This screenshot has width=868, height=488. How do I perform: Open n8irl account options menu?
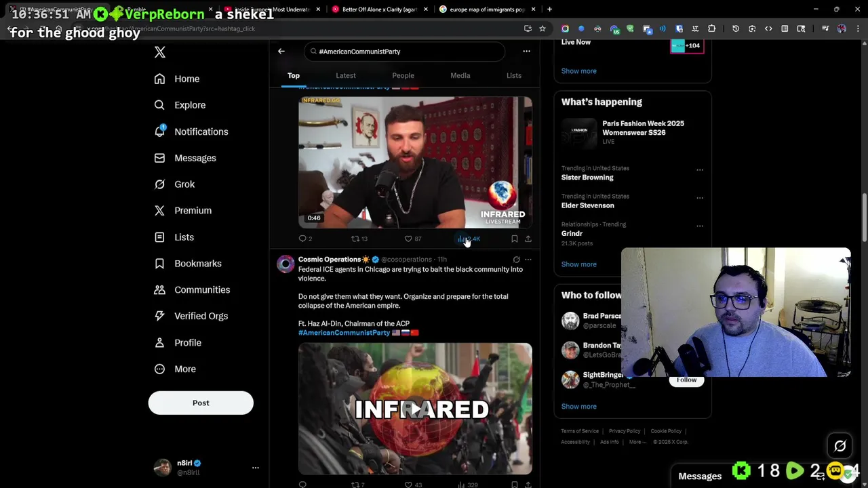tap(256, 468)
